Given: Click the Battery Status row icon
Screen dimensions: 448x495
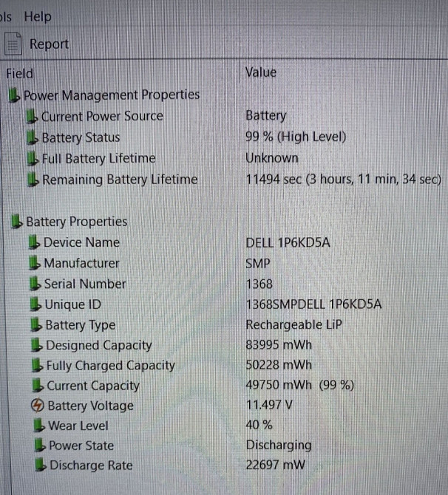Looking at the screenshot, I should point(33,137).
